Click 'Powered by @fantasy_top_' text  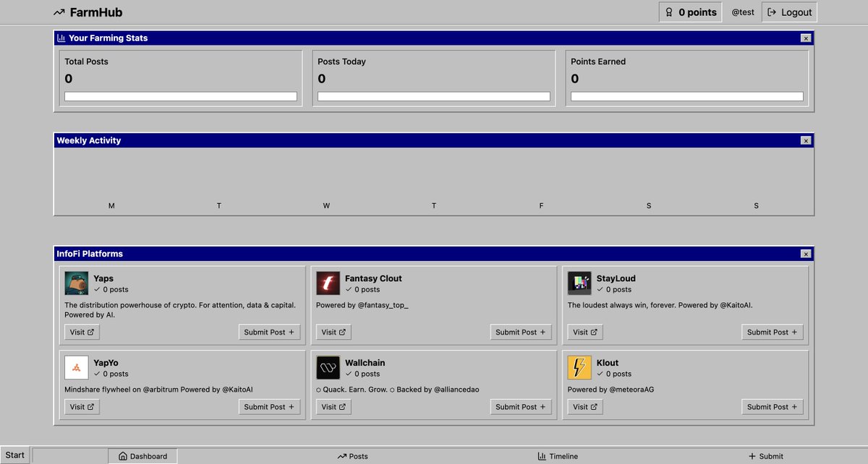coord(362,305)
